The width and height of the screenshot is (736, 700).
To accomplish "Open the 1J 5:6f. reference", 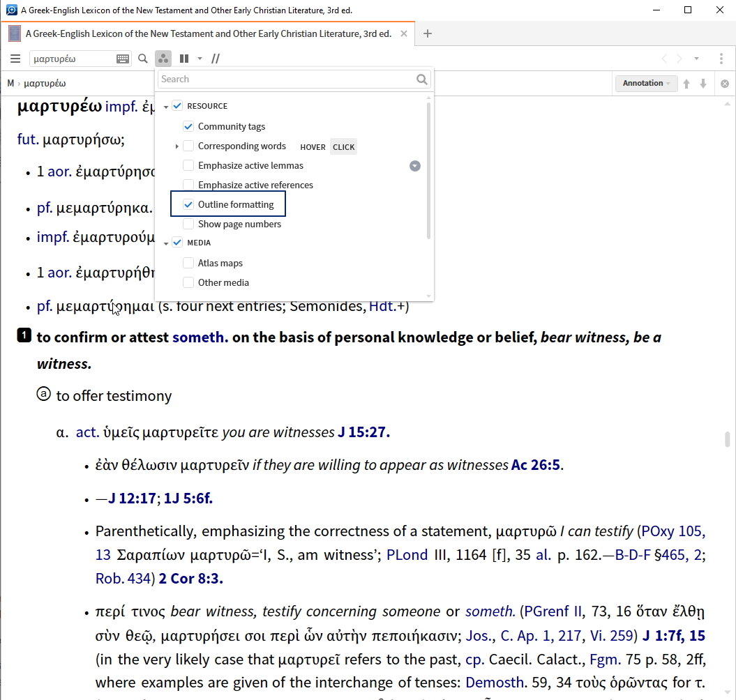I will tap(188, 499).
